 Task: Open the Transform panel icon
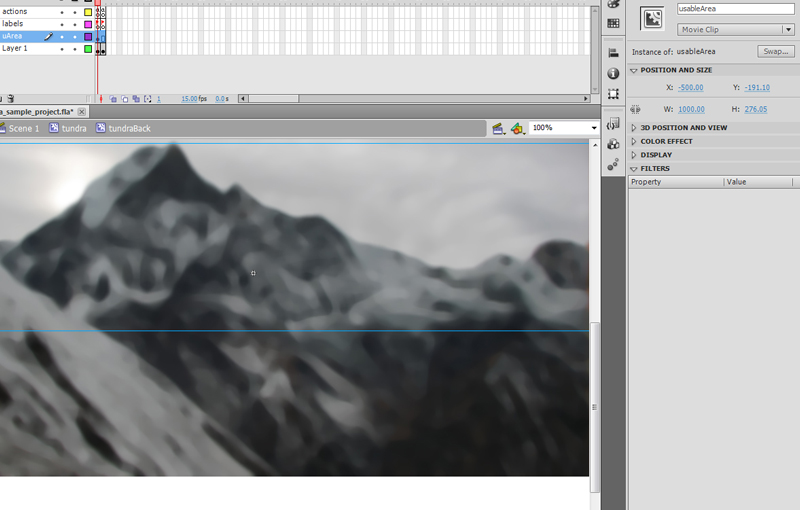613,94
